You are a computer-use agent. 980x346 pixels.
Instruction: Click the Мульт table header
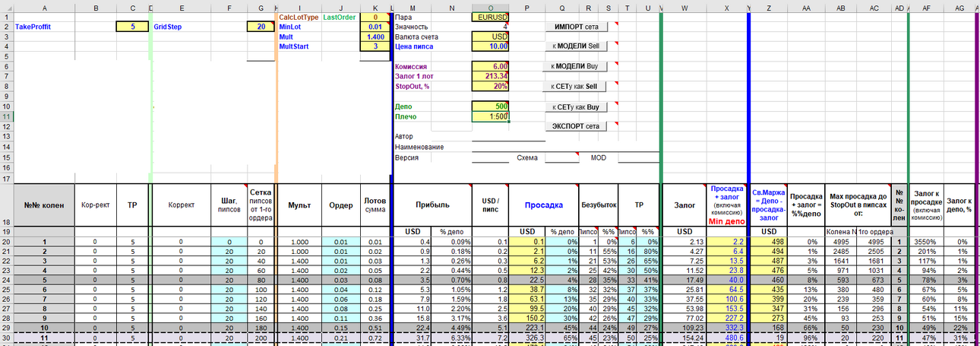[299, 205]
